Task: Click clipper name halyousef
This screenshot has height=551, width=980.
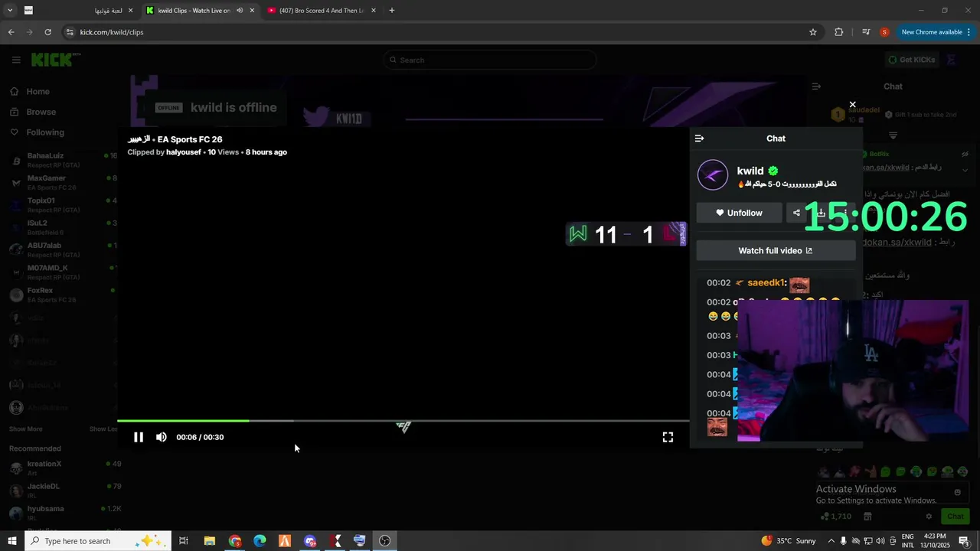Action: (184, 152)
